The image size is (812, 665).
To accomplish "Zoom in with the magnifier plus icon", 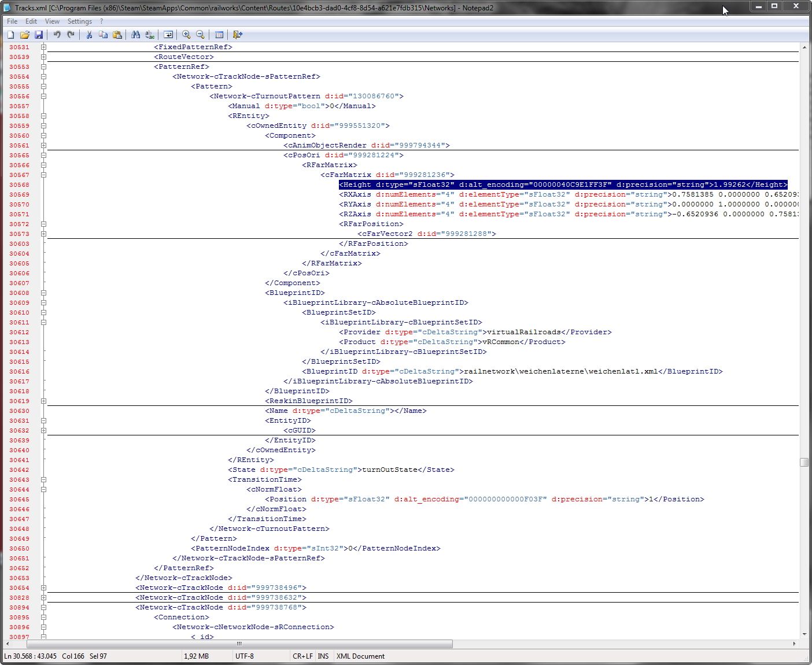I will (186, 35).
